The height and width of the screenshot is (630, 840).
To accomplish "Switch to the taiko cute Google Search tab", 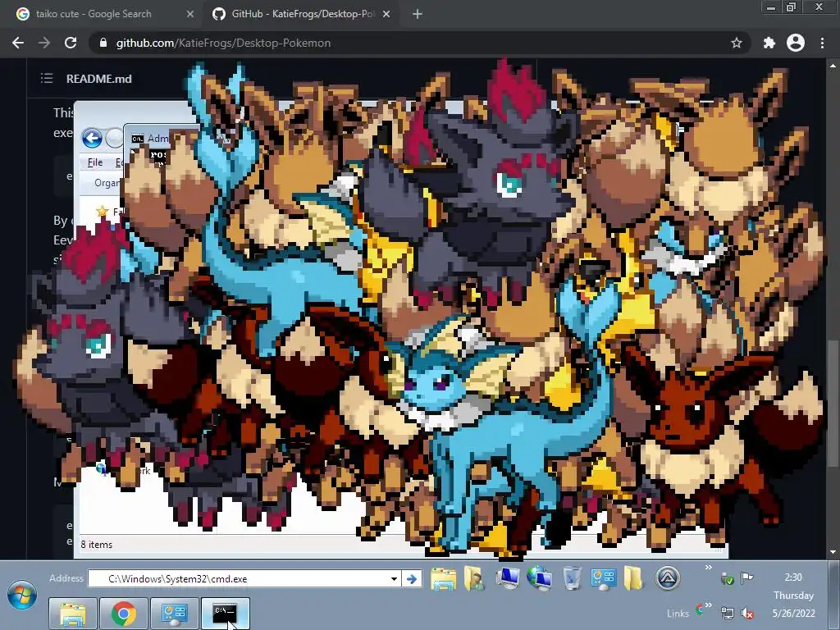I will 94,14.
